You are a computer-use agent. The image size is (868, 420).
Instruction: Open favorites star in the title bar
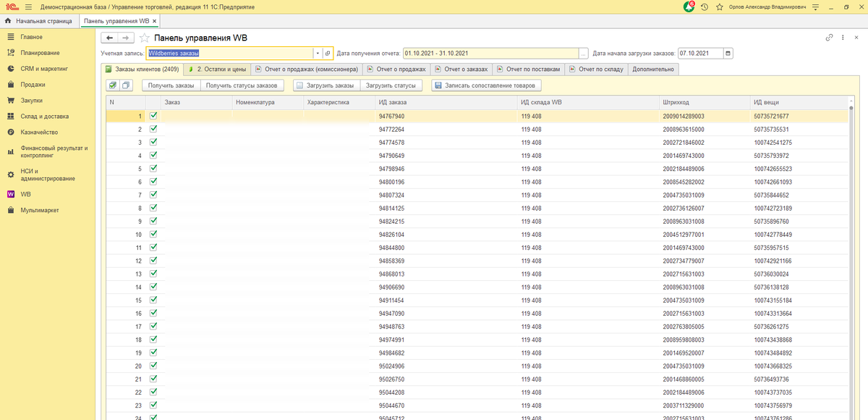[719, 7]
